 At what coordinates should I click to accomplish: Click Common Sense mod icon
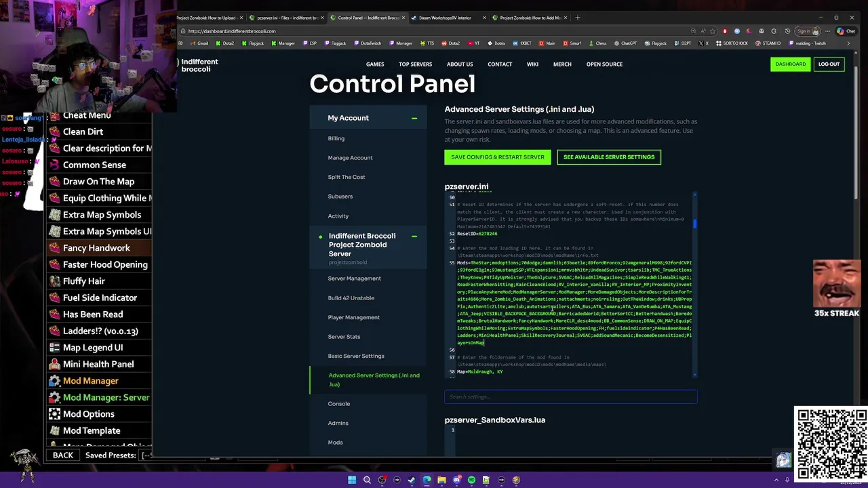(x=54, y=165)
